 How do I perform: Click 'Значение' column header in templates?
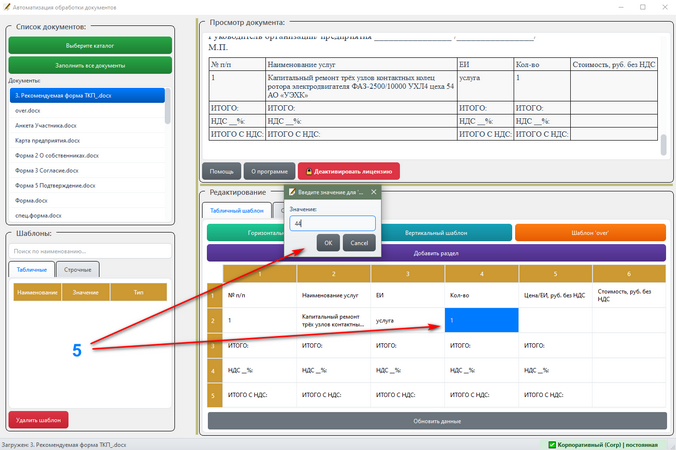(85, 292)
